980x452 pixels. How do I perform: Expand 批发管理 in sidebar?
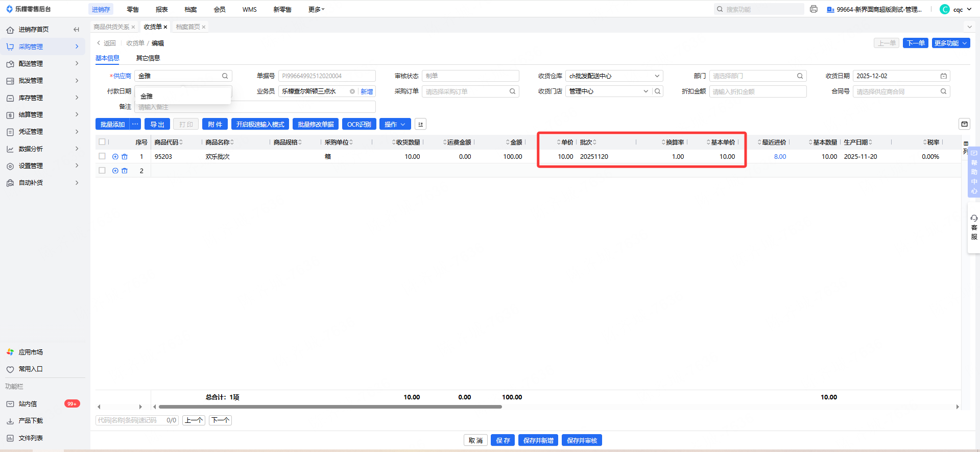tap(43, 80)
